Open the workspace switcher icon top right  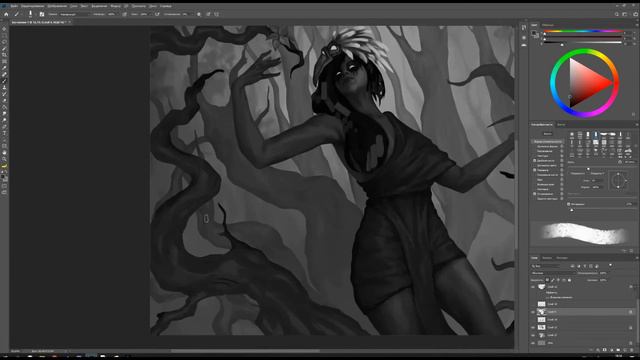624,14
